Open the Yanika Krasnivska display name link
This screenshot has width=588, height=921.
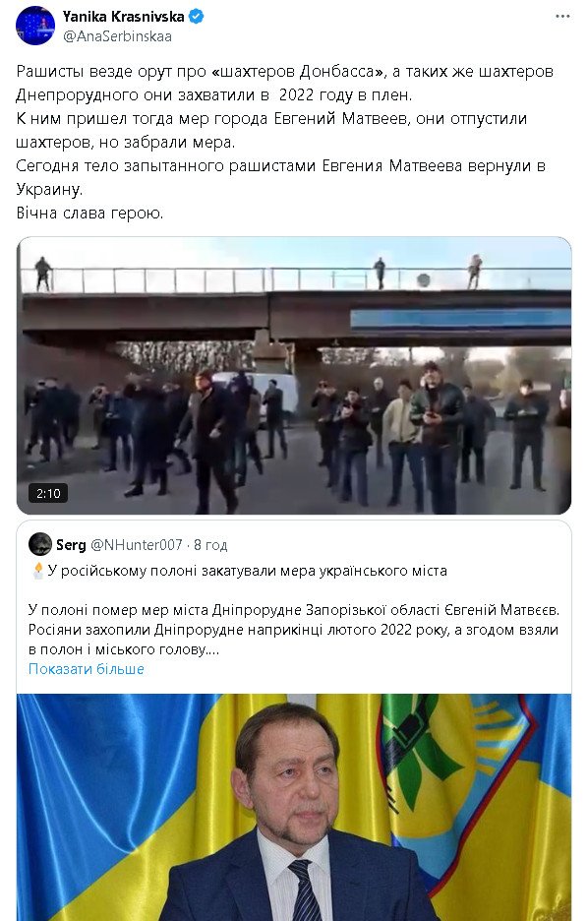click(123, 17)
